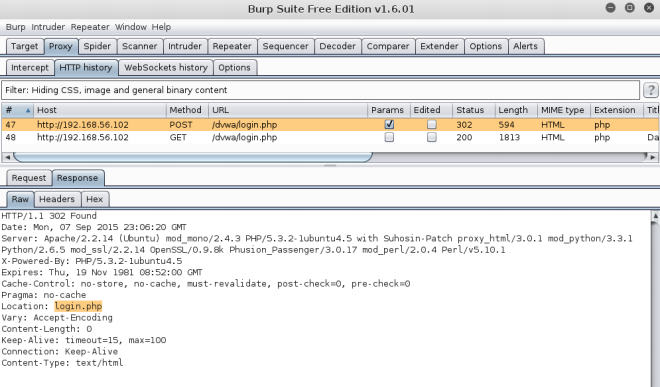Switch to the Extender tab
The height and width of the screenshot is (387, 660).
click(x=439, y=46)
